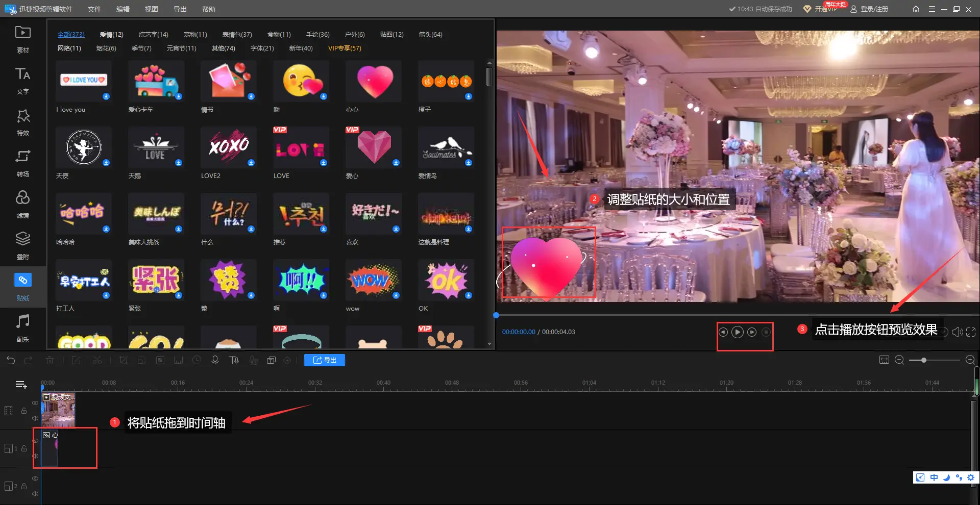Stop the preview playback
The height and width of the screenshot is (505, 980).
[x=766, y=332]
